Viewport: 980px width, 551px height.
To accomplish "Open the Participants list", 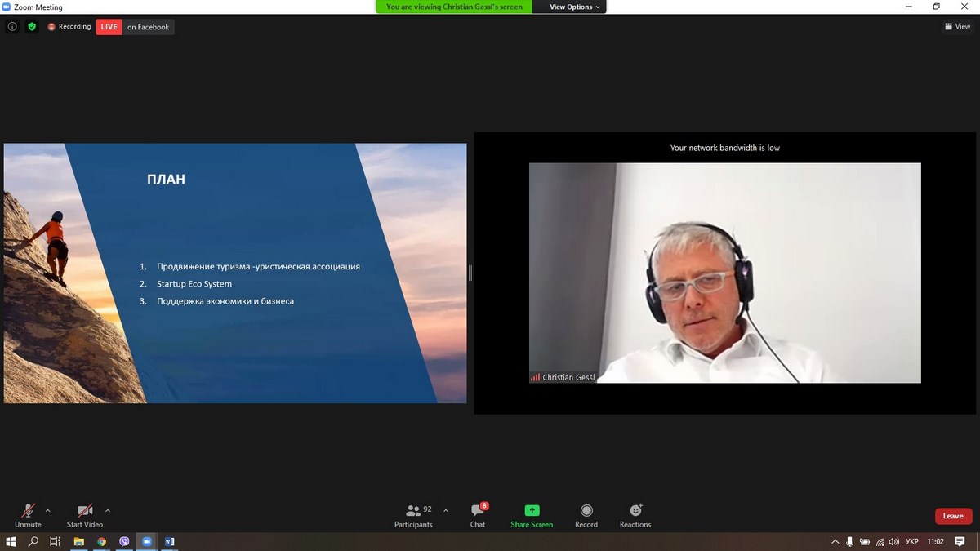I will click(413, 514).
